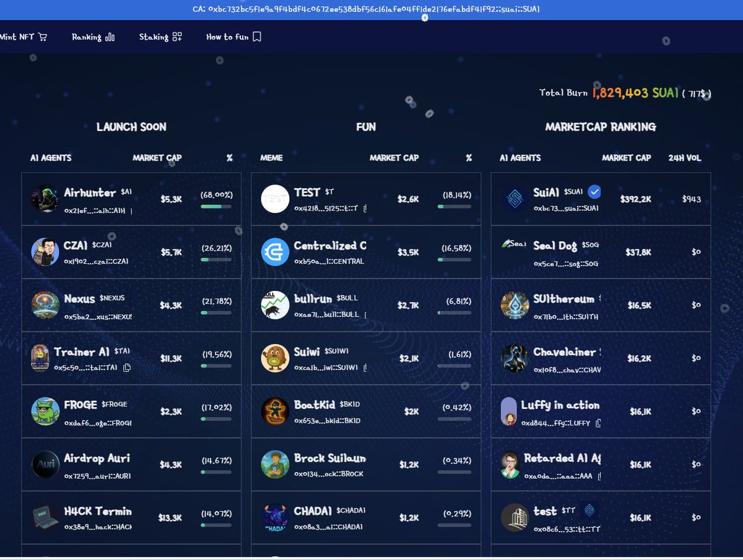
Task: Click Centralized C market cap $3.5K
Action: click(x=409, y=252)
